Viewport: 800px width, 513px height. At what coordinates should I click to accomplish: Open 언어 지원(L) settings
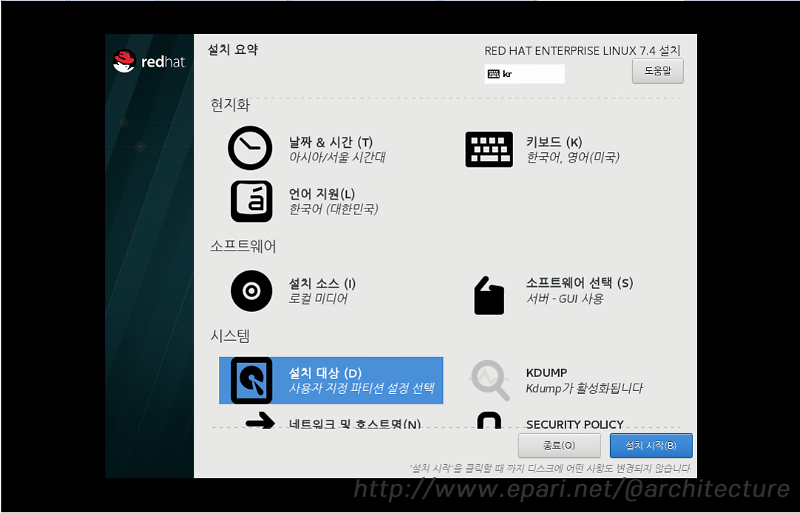(x=321, y=194)
